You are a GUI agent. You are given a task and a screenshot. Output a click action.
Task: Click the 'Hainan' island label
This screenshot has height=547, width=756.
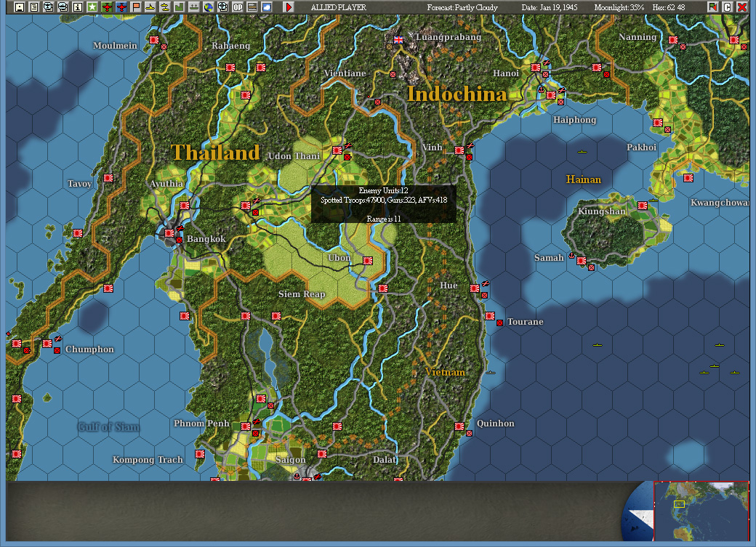584,179
